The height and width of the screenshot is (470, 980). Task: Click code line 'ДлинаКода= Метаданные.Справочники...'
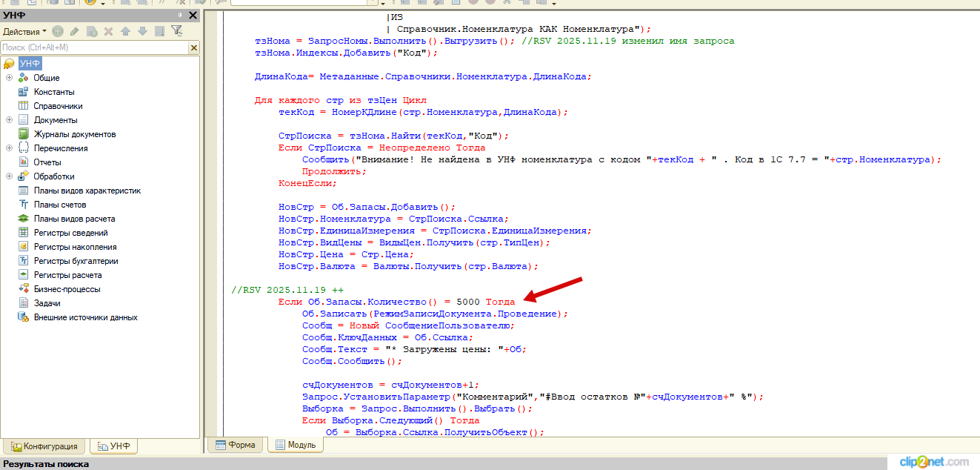click(423, 76)
